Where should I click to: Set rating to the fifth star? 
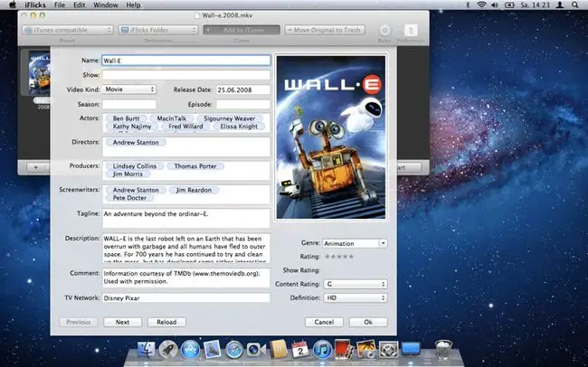point(351,257)
